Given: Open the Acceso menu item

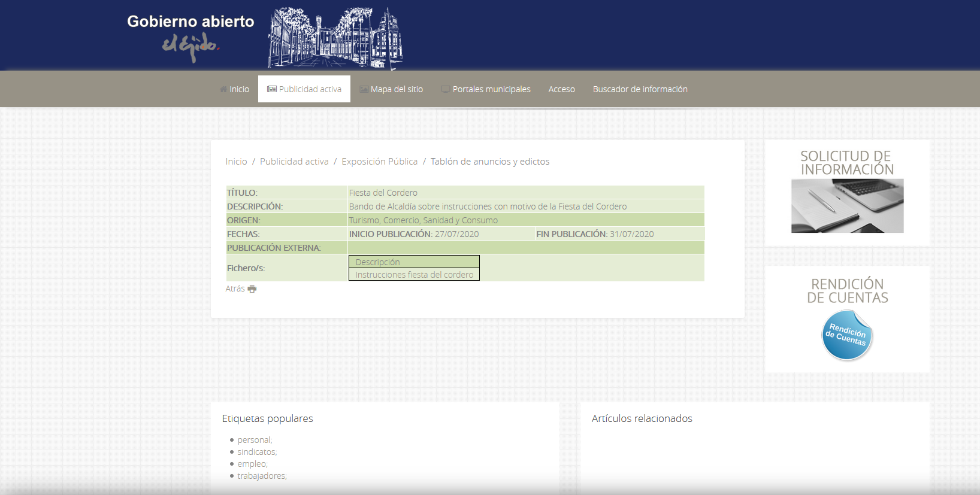Looking at the screenshot, I should coord(561,89).
